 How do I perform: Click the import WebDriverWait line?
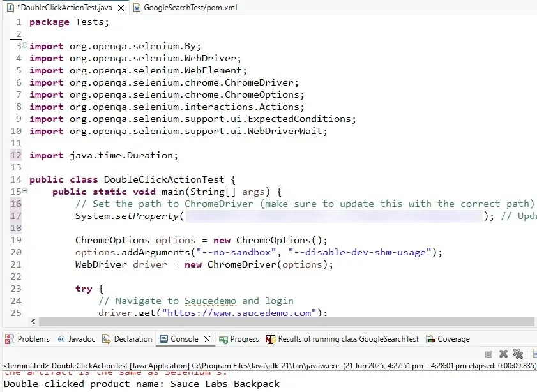[178, 131]
